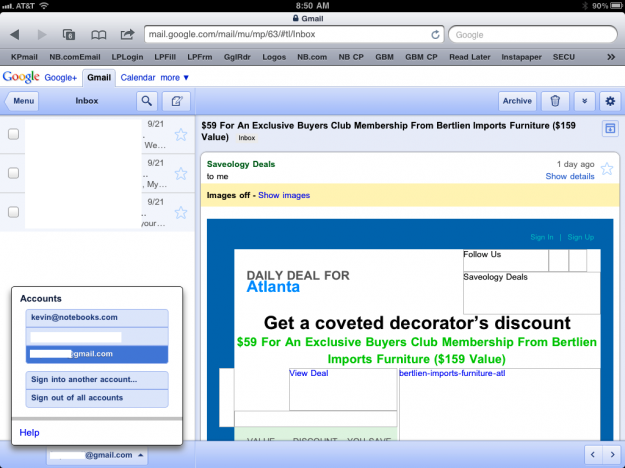Show more bookmarks with the double chevron

pos(611,57)
